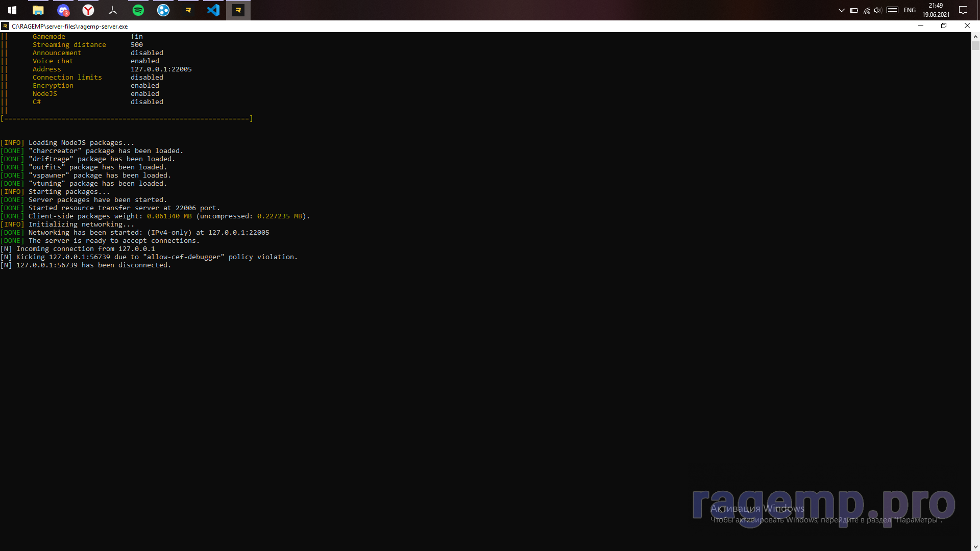980x551 pixels.
Task: Switch the ENG input language indicator
Action: 910,10
